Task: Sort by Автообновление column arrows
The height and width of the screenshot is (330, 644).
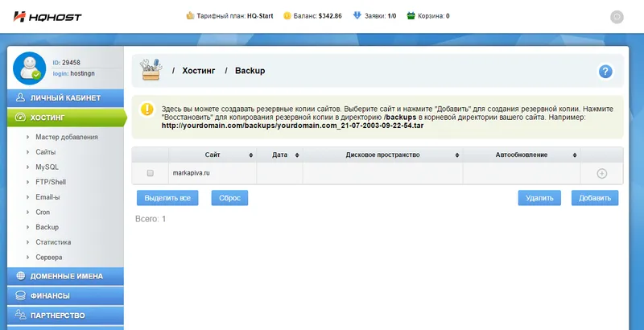Action: coord(575,155)
